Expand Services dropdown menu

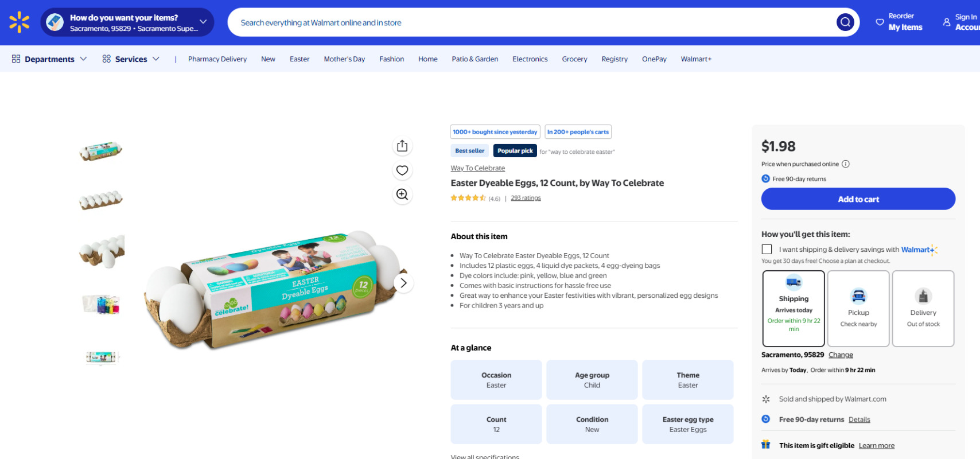[131, 59]
